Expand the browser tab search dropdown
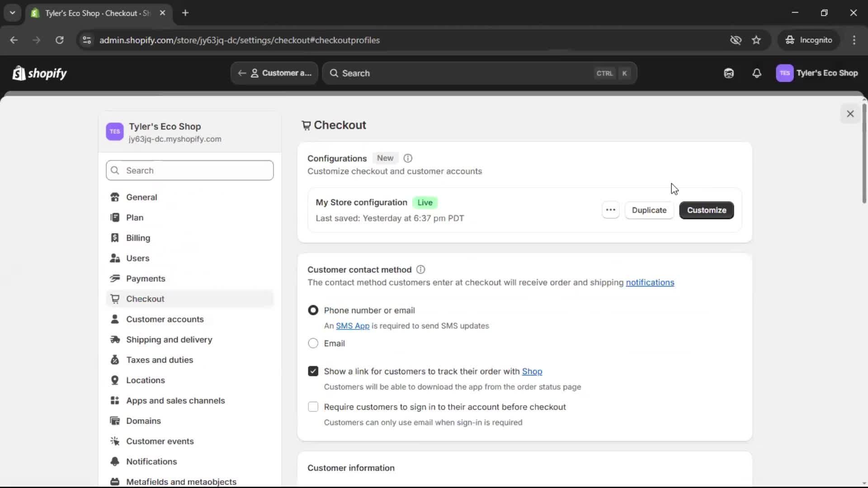Image resolution: width=868 pixels, height=488 pixels. click(x=12, y=13)
